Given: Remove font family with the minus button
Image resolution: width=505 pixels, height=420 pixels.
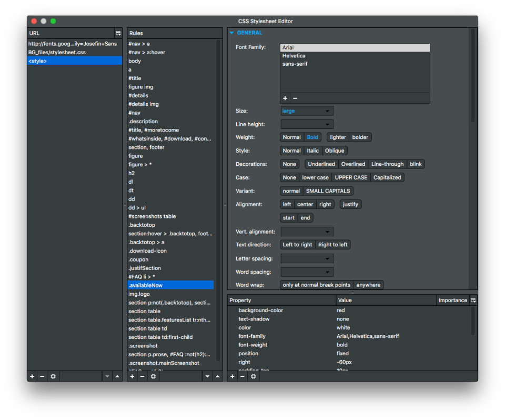Looking at the screenshot, I should tap(295, 98).
